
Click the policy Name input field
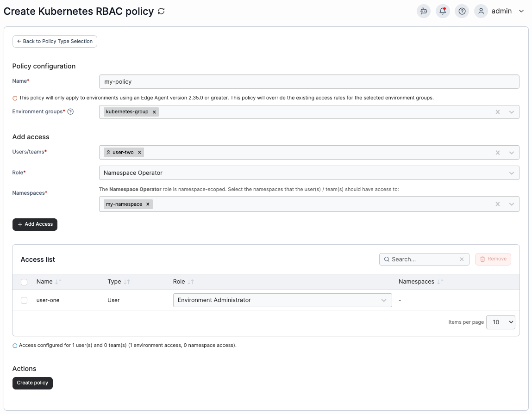[309, 82]
